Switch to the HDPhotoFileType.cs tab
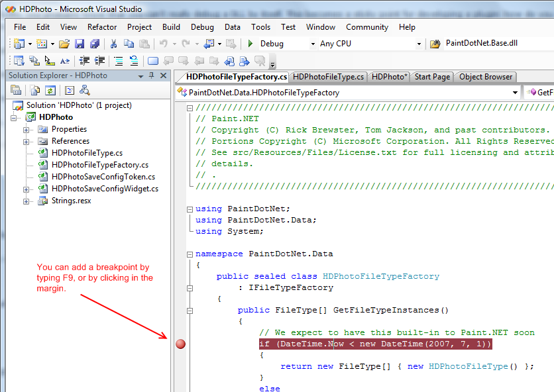Viewport: 554px width, 392px height. [x=328, y=77]
